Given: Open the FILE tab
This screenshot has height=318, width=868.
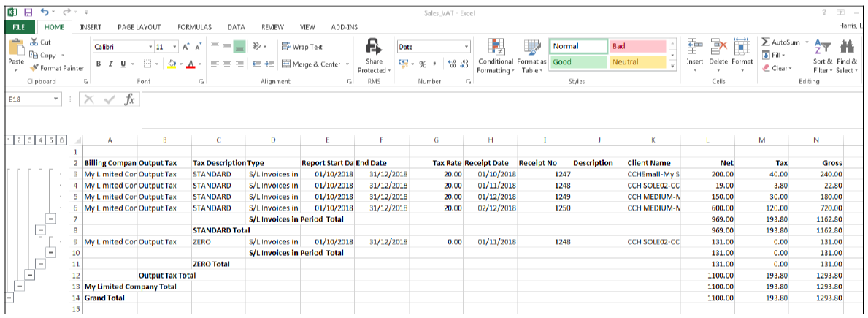Looking at the screenshot, I should (x=19, y=26).
